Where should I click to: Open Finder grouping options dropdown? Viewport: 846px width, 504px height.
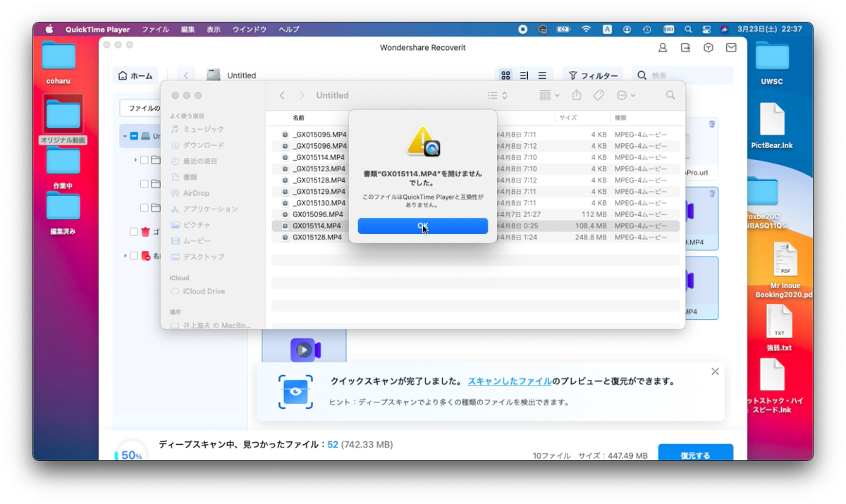point(549,95)
